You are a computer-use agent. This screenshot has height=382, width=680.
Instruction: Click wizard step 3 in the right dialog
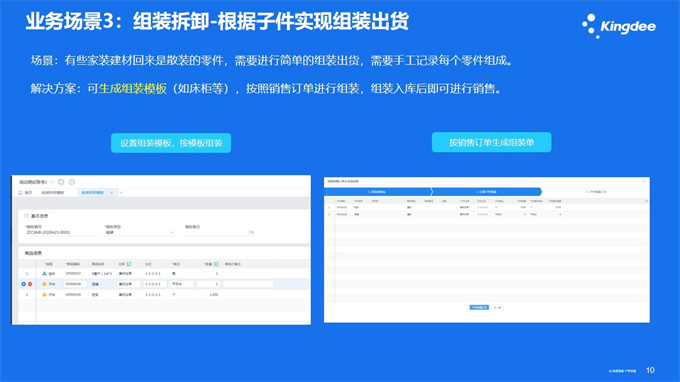click(596, 192)
